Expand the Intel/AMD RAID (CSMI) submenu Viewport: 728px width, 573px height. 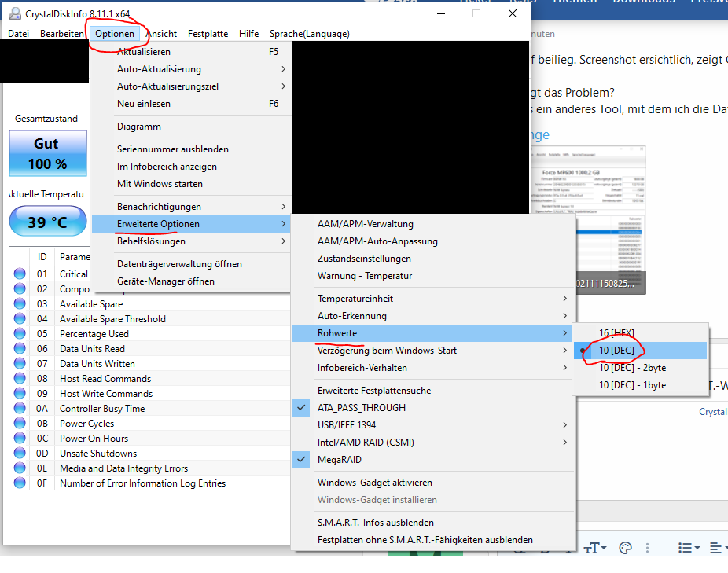[432, 443]
